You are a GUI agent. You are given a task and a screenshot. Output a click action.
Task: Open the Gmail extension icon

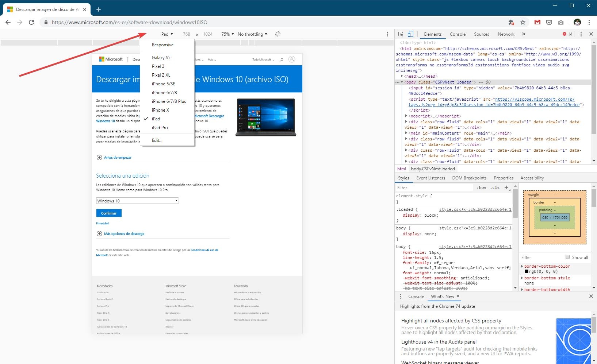[537, 22]
